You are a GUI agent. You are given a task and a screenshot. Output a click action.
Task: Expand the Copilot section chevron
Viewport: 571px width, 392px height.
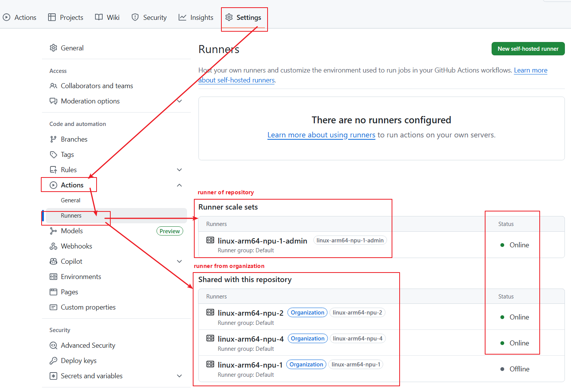(x=179, y=261)
